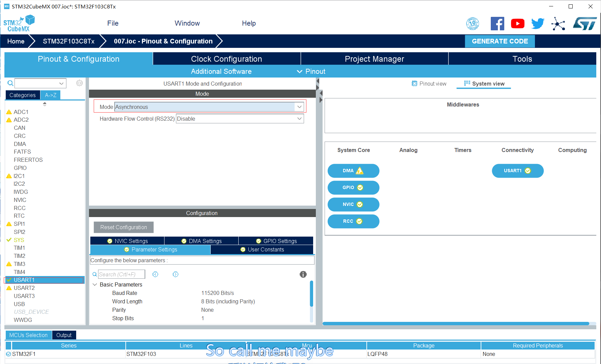601x364 pixels.
Task: Open RCC in System view
Action: pyautogui.click(x=353, y=221)
